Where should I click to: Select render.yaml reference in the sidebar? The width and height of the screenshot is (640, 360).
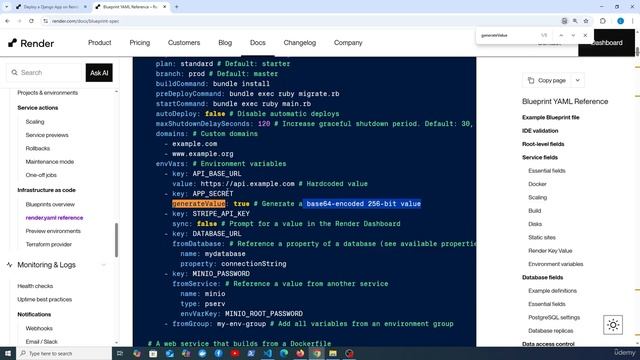(54, 218)
